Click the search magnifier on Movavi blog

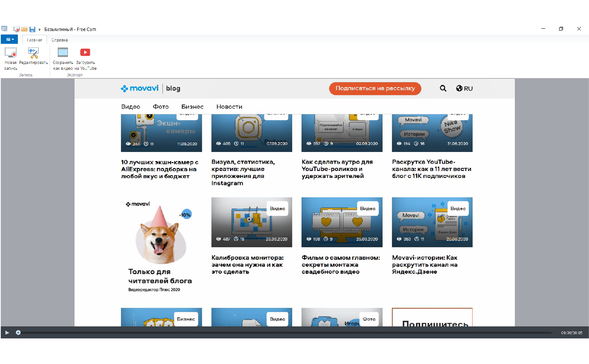pyautogui.click(x=443, y=88)
